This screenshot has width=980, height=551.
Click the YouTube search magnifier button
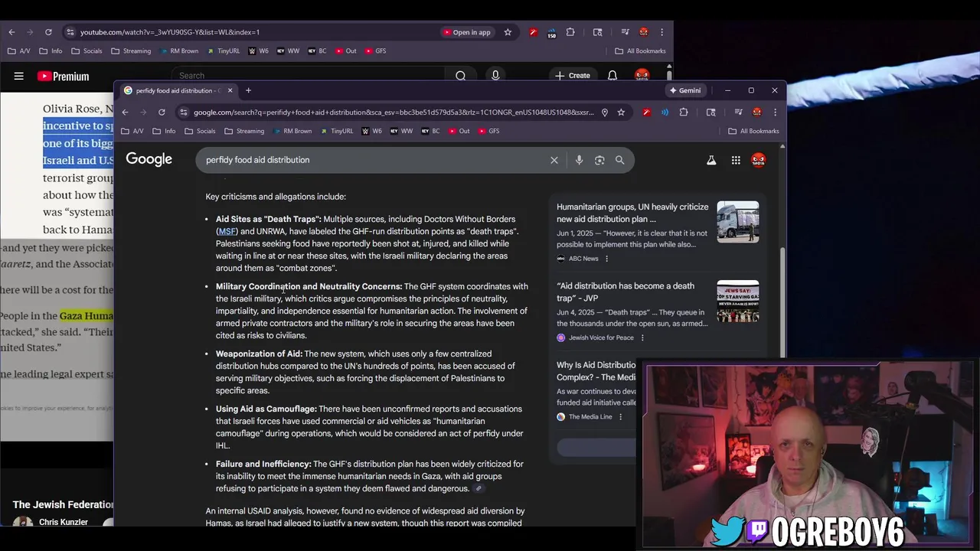(460, 76)
